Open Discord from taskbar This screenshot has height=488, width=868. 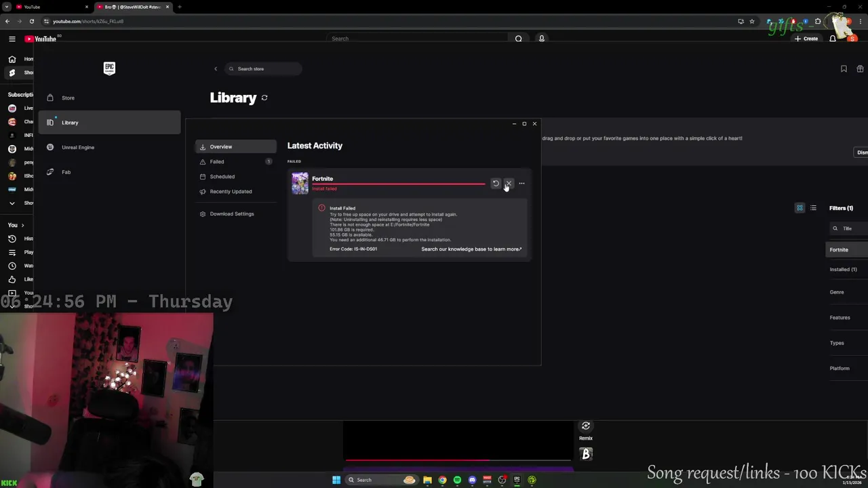[472, 480]
